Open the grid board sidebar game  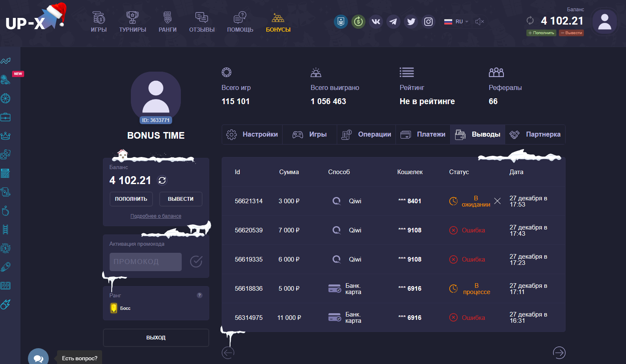click(5, 173)
